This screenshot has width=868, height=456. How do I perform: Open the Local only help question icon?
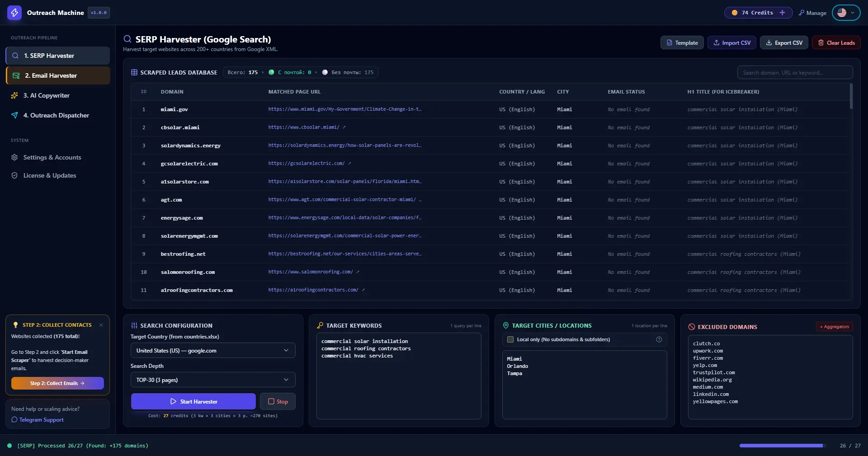(659, 339)
